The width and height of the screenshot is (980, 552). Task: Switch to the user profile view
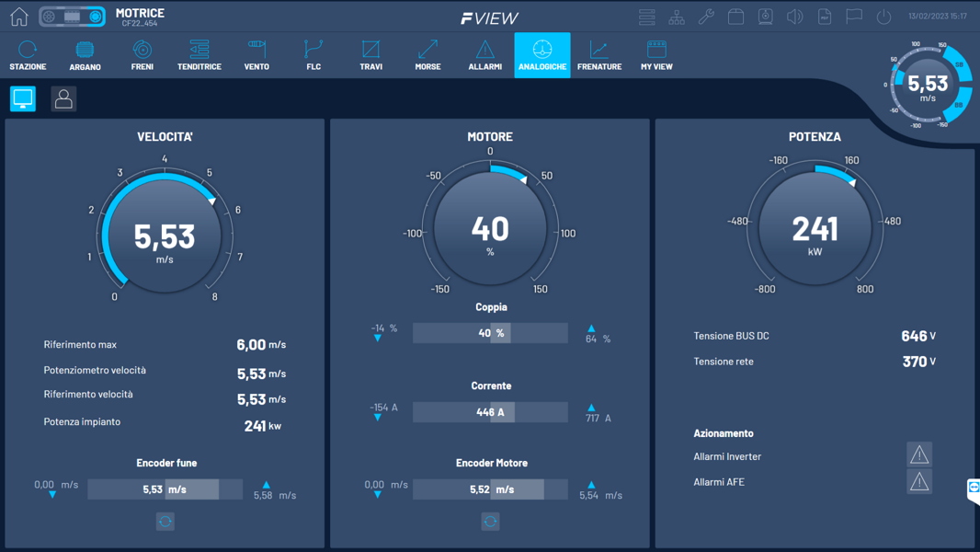coord(63,98)
